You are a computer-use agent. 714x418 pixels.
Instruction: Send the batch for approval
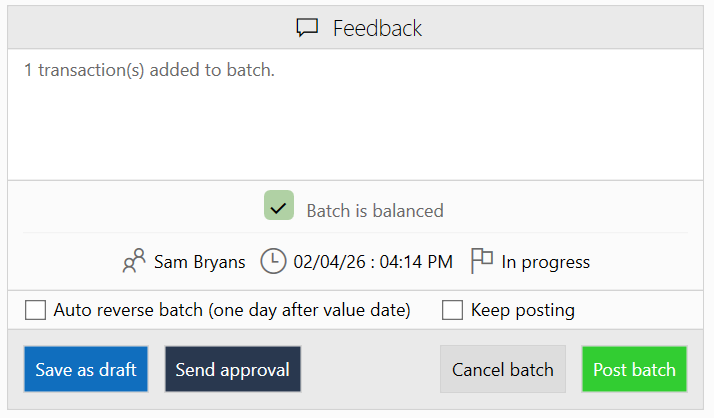232,370
